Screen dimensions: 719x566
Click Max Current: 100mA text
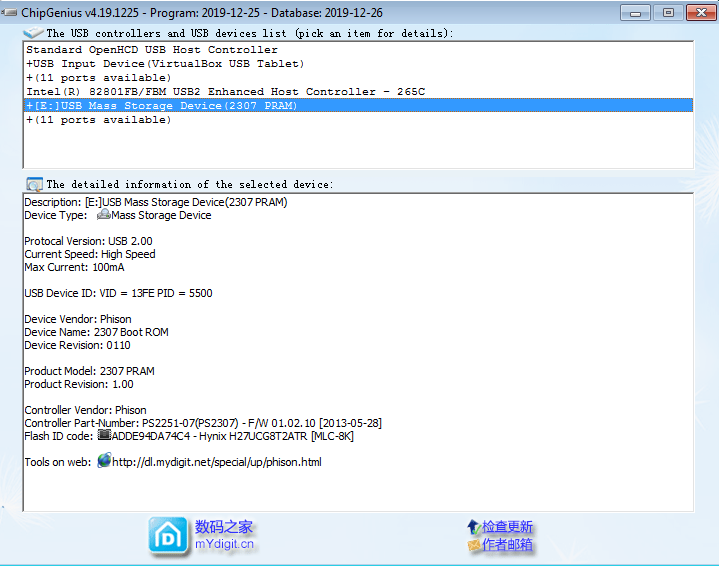pos(74,267)
